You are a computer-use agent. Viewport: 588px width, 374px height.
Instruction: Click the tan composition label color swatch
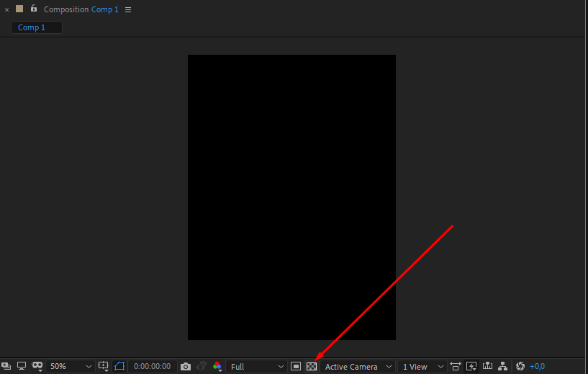(x=19, y=9)
